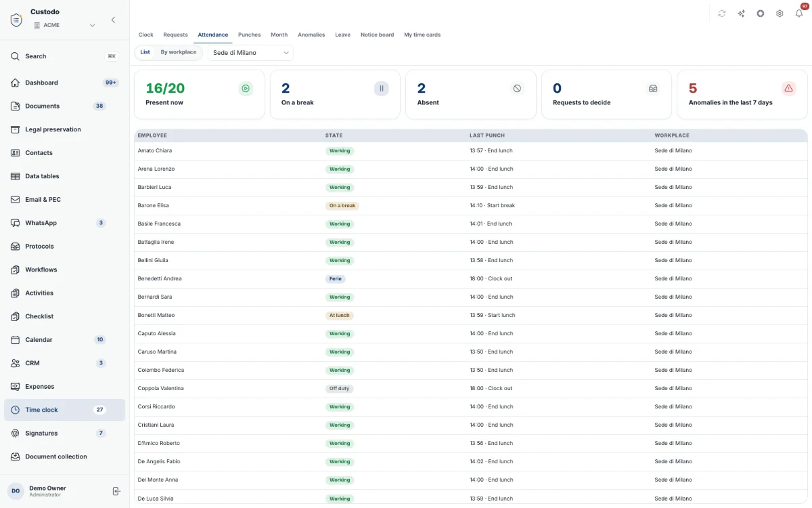Switch to By workplace view
Image resolution: width=812 pixels, height=508 pixels.
[x=179, y=52]
